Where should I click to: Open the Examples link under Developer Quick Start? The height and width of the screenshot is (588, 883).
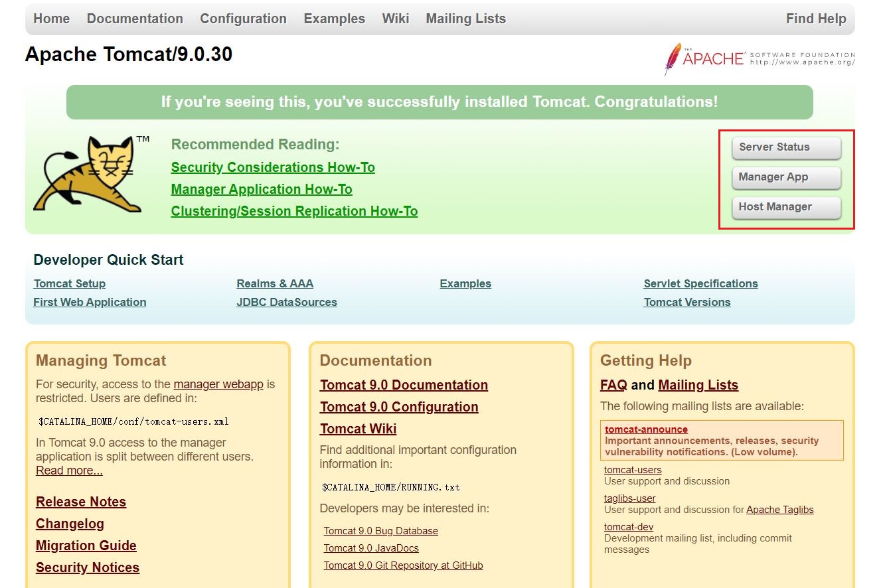[x=465, y=283]
